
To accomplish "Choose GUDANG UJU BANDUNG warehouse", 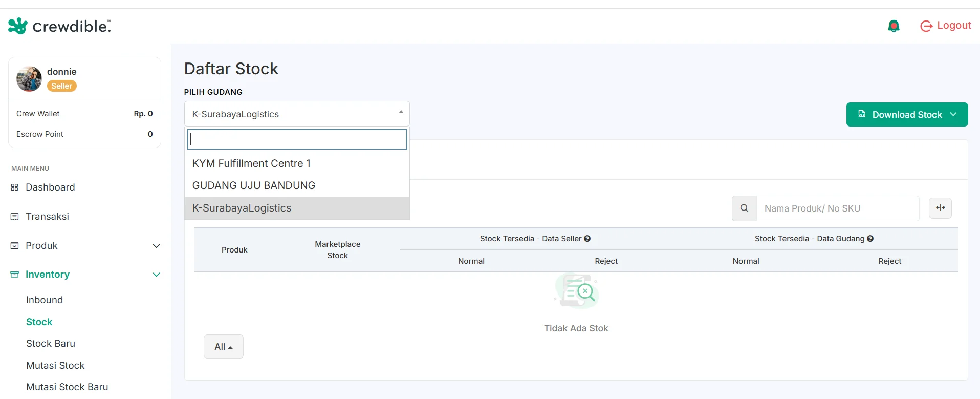I will click(297, 185).
